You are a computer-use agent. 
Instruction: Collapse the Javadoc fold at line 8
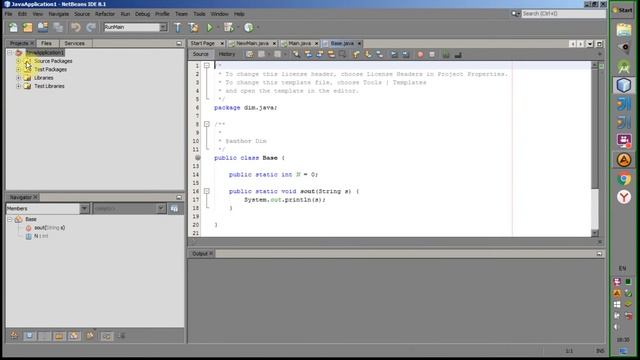pos(207,124)
